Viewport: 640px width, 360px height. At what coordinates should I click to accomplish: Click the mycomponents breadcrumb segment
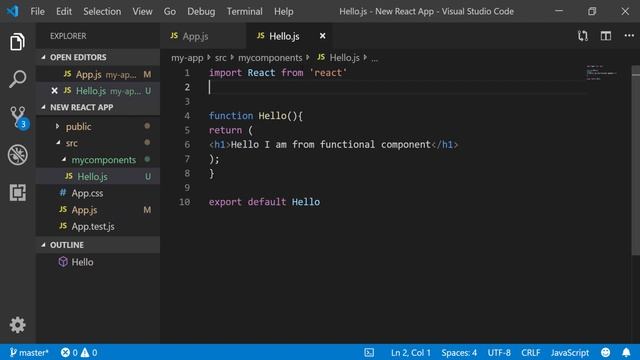(270, 58)
